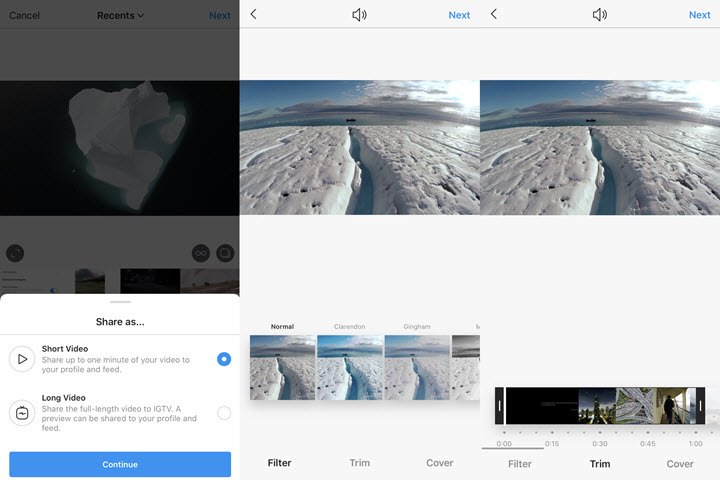The width and height of the screenshot is (720, 480).
Task: Click the city night frame in trim strip
Action: coord(596,406)
